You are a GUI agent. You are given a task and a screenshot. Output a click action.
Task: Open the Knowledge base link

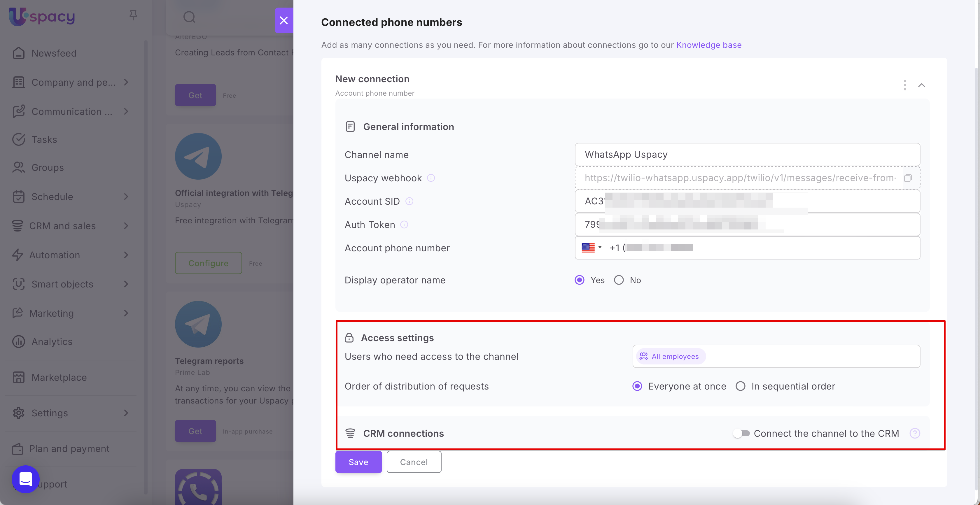(x=708, y=45)
